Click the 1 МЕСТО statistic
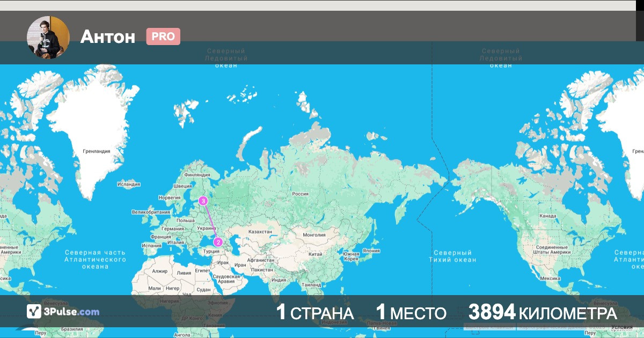The height and width of the screenshot is (338, 644). [x=411, y=313]
